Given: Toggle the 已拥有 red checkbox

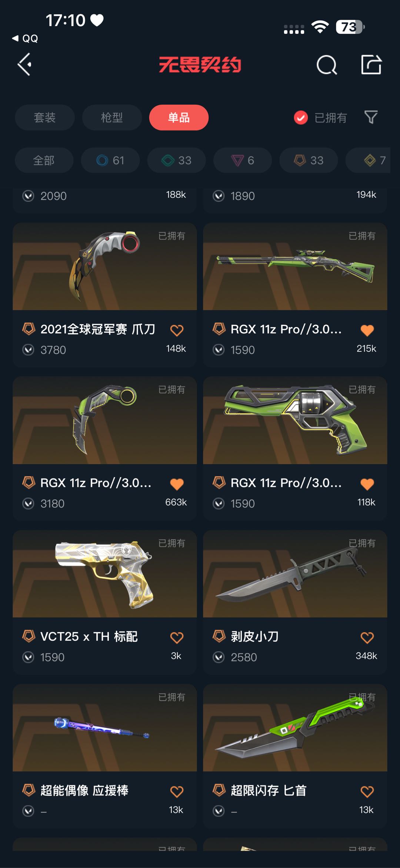Looking at the screenshot, I should click(301, 118).
